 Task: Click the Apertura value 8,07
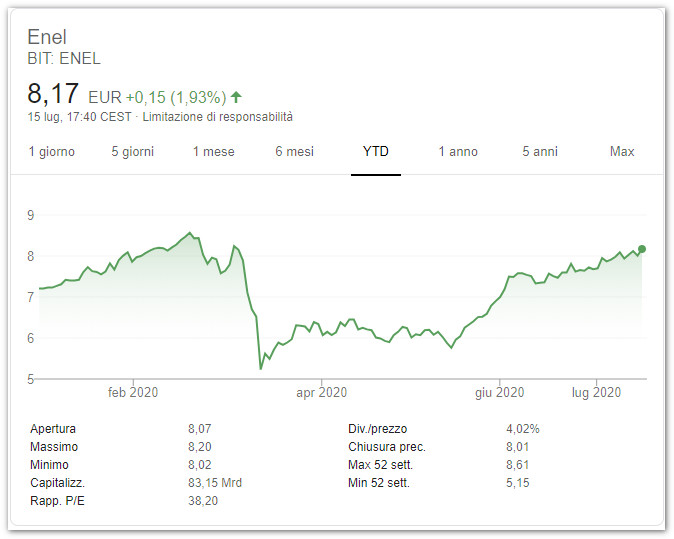[x=199, y=429]
